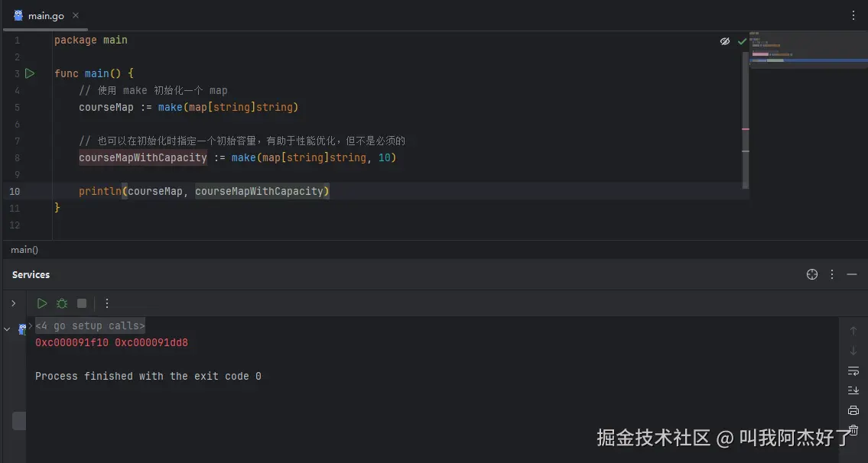Toggle scroll to end of console
The width and height of the screenshot is (868, 463).
pos(853,390)
